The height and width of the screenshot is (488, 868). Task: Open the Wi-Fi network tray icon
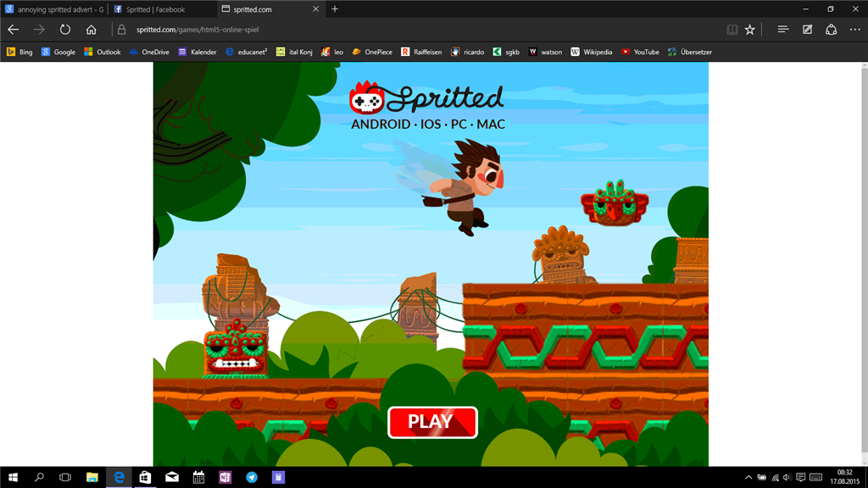point(775,477)
